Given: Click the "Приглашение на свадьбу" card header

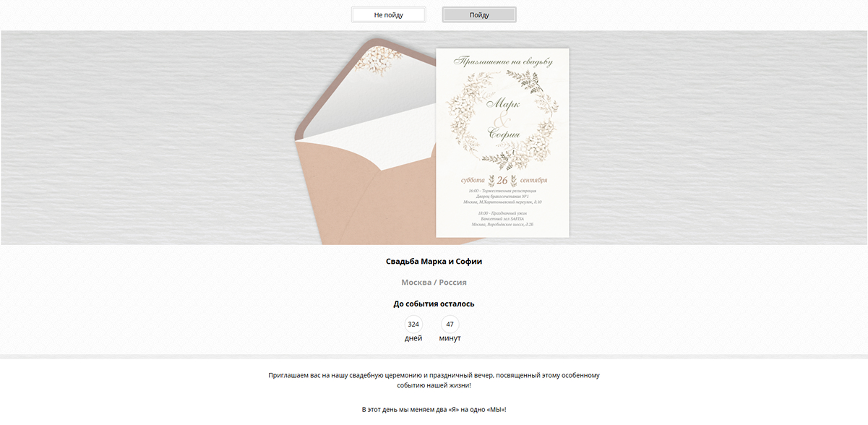Looking at the screenshot, I should 503,62.
